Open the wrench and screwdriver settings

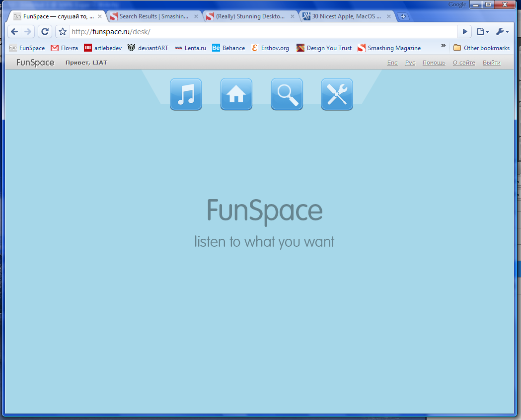tap(337, 94)
